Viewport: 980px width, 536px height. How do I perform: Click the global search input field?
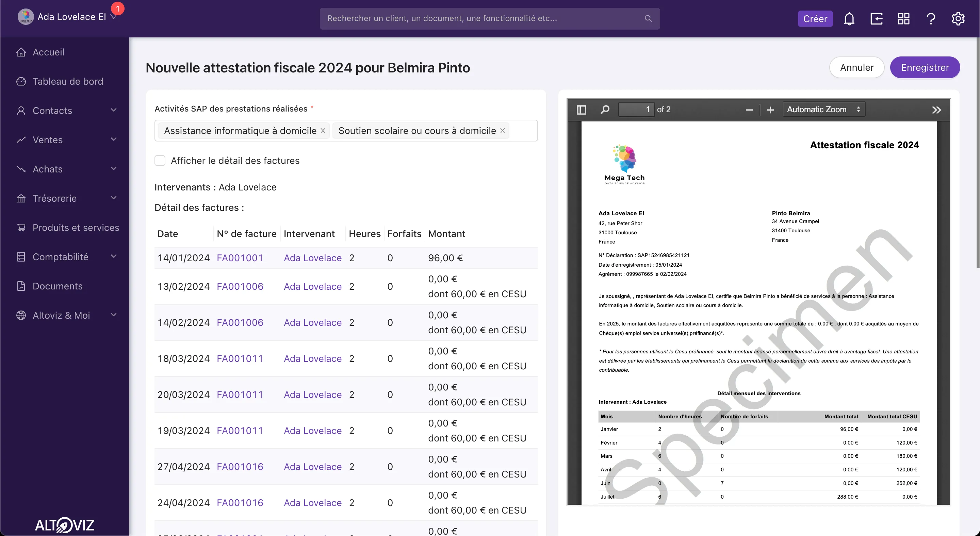tap(490, 19)
